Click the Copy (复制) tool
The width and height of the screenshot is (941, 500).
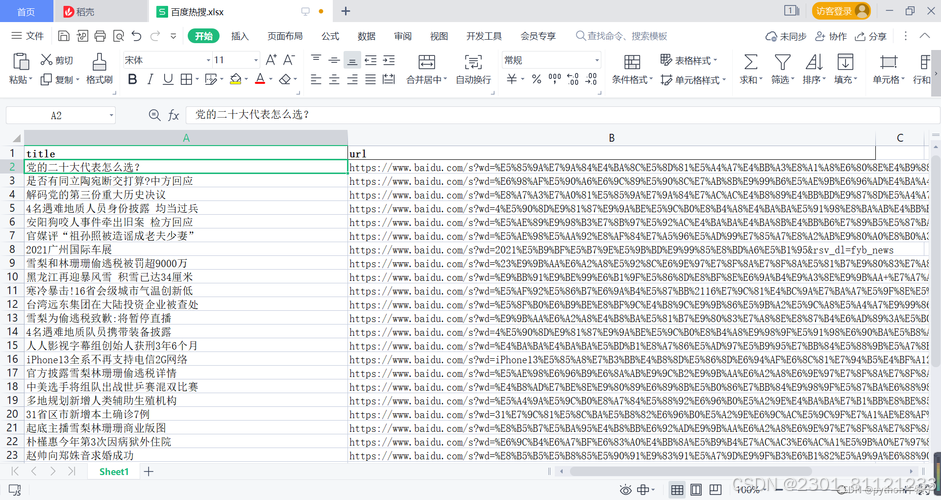[56, 79]
